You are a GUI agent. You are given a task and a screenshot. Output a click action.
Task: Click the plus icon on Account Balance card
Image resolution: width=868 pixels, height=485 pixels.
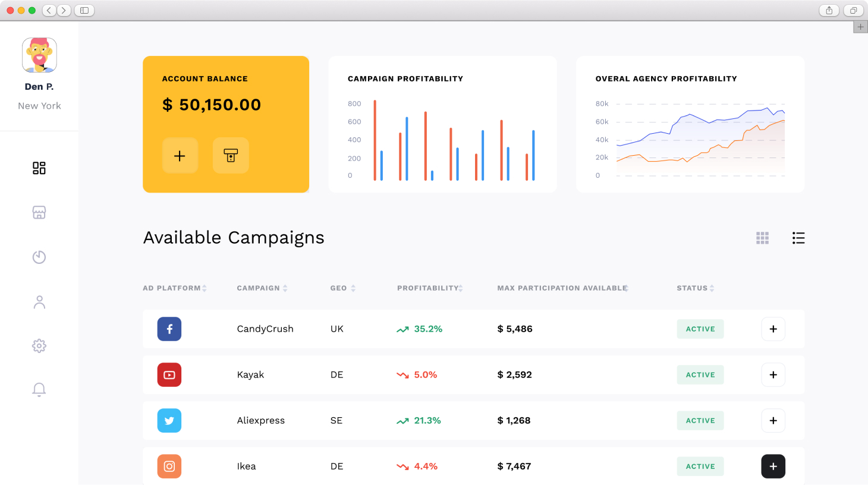click(x=180, y=156)
